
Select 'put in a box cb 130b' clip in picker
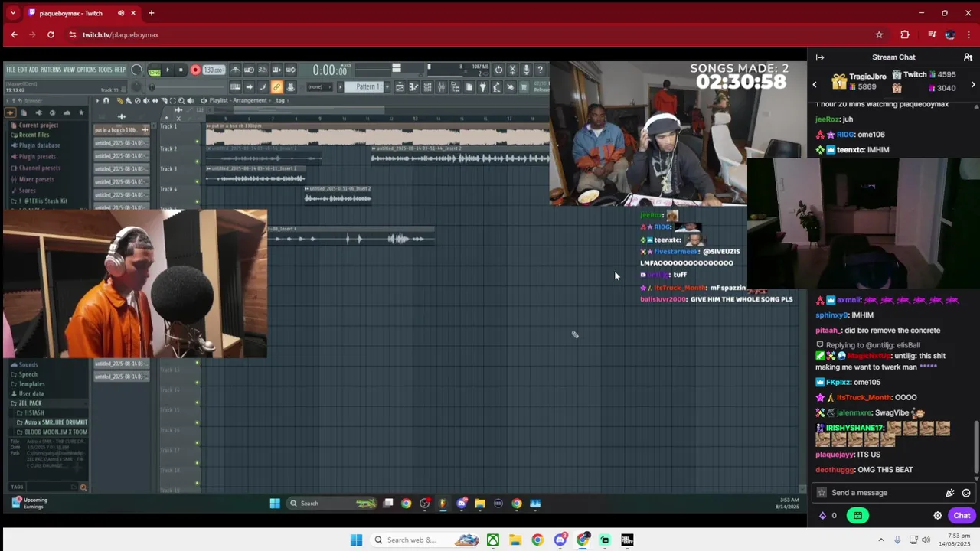121,130
